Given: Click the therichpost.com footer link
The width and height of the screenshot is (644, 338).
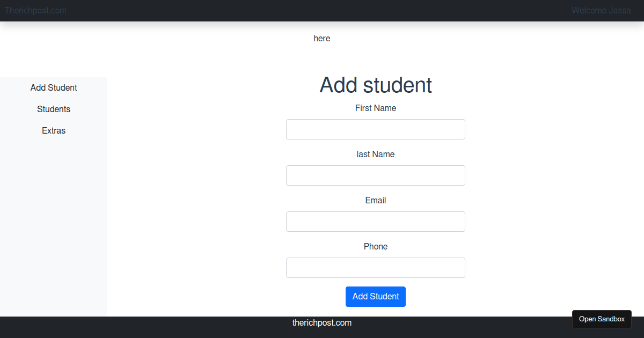Looking at the screenshot, I should 322,322.
